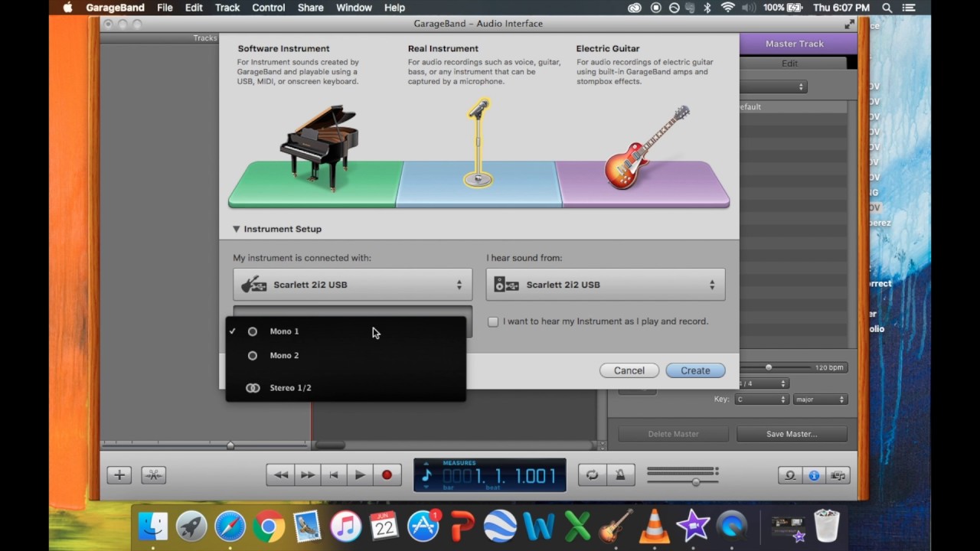Screen dimensions: 980x551
Task: Select the Edit tab in track info
Action: (x=789, y=64)
